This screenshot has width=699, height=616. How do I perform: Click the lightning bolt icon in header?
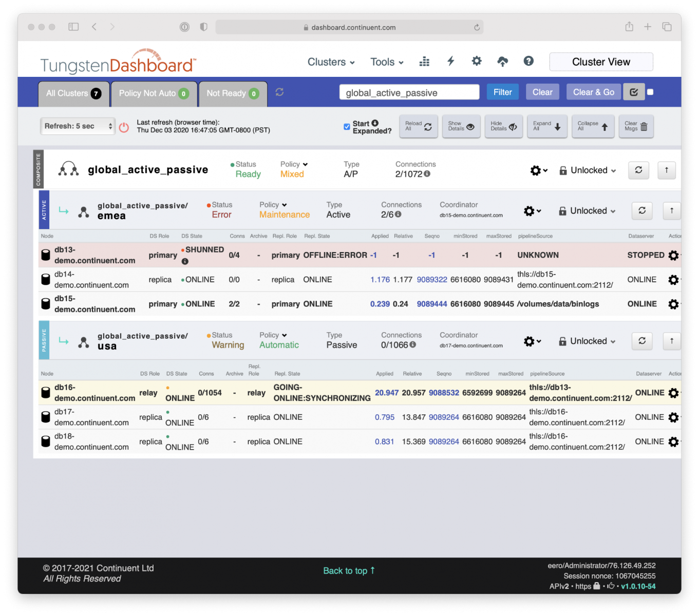click(450, 62)
